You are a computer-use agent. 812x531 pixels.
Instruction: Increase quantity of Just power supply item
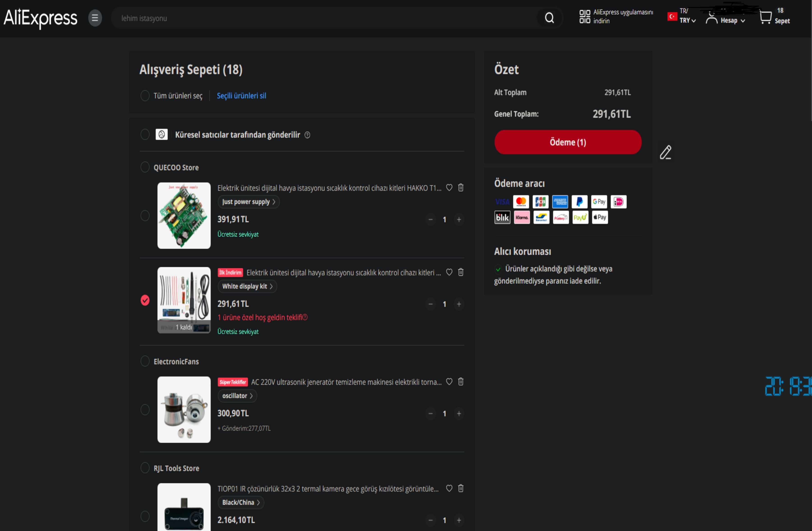tap(459, 219)
